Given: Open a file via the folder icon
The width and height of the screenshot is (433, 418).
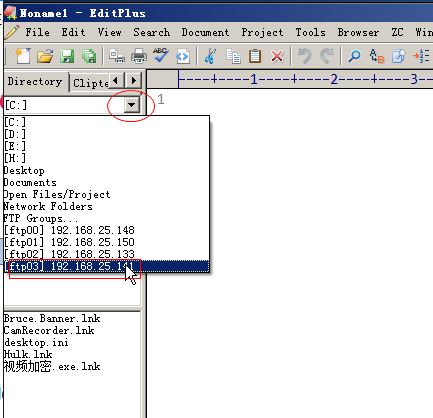Looking at the screenshot, I should [45, 56].
